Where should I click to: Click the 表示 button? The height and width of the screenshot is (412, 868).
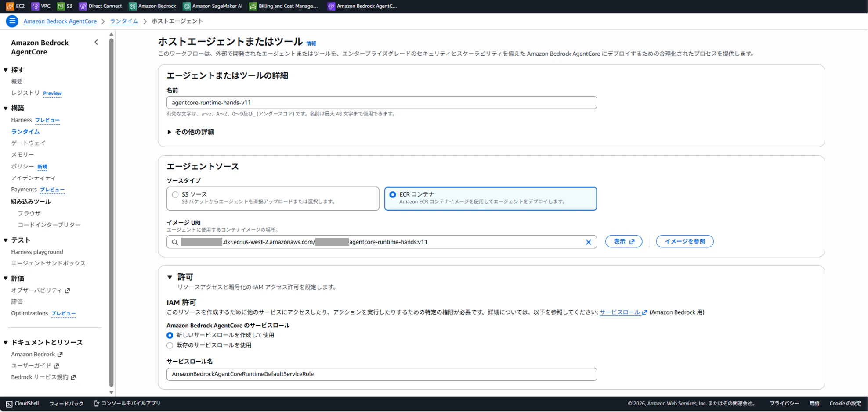[x=624, y=242]
